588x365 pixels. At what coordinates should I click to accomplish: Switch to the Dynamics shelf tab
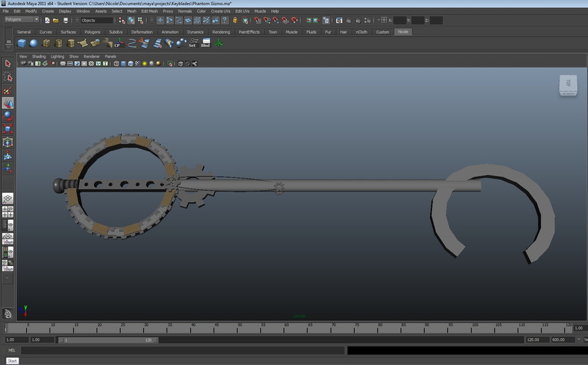click(195, 32)
